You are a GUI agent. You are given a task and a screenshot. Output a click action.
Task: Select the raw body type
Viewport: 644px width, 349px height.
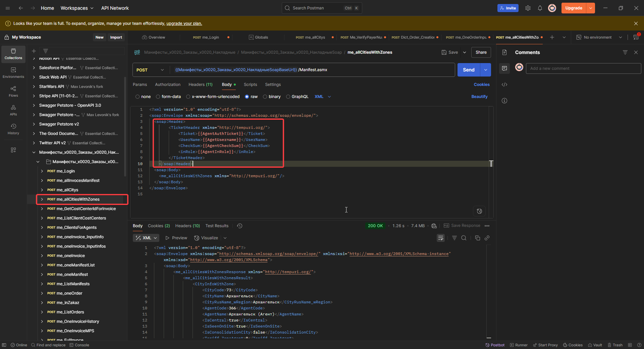[251, 97]
